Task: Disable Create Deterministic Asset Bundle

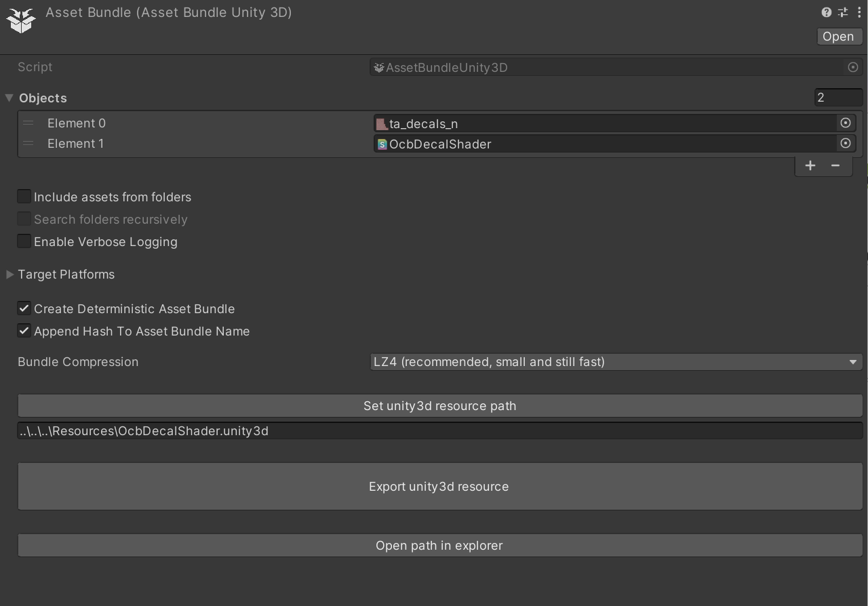Action: point(24,308)
